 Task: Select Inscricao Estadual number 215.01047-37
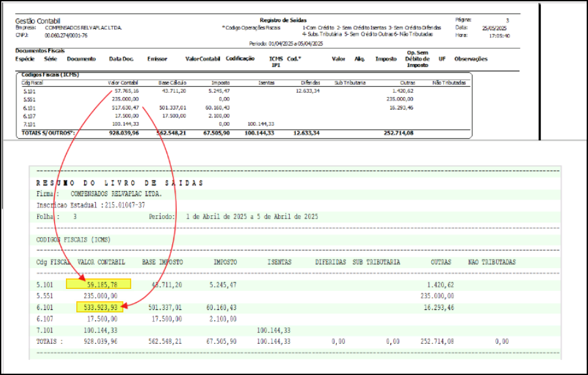point(125,205)
